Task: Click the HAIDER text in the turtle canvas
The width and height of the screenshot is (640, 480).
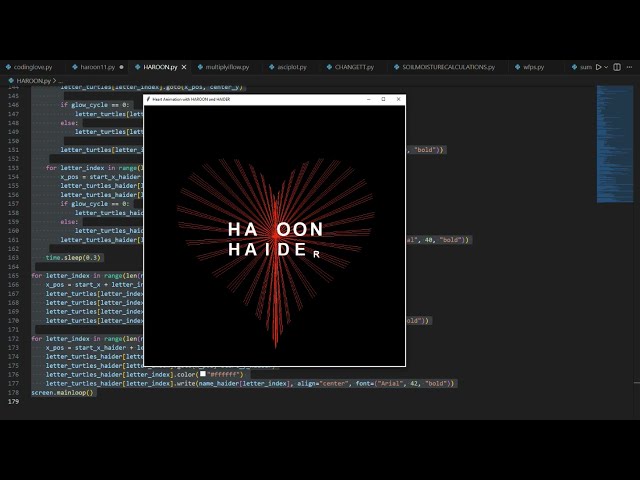Action: pyautogui.click(x=274, y=250)
